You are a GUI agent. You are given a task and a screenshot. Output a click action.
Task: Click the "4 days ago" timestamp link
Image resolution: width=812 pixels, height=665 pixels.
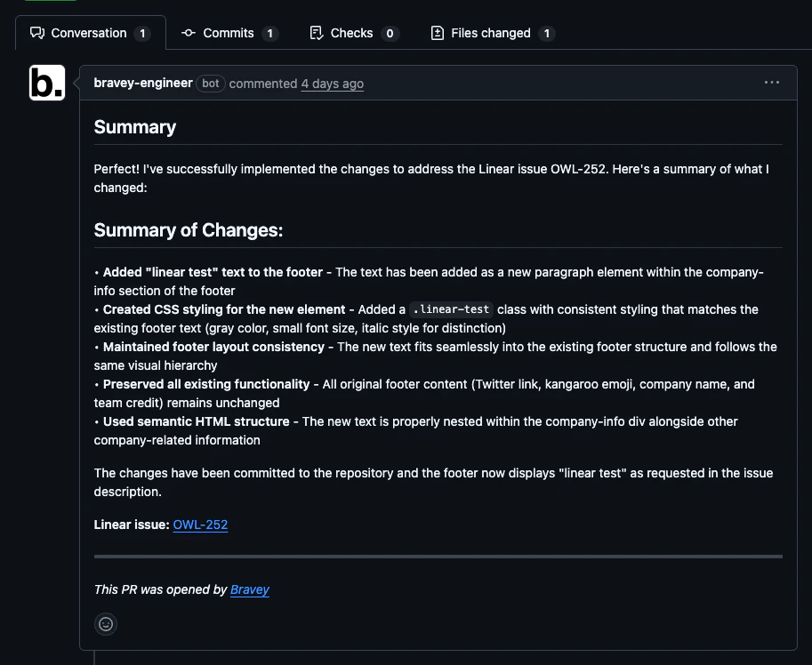(x=332, y=84)
